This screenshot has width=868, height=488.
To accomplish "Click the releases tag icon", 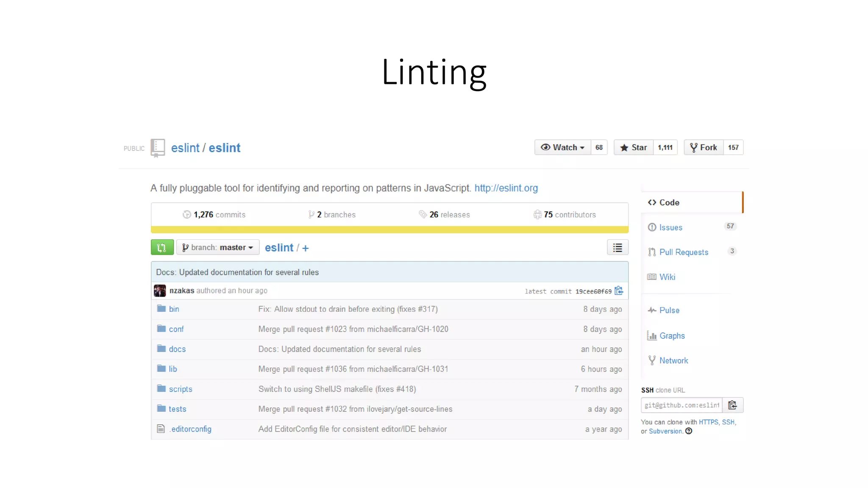I will pyautogui.click(x=423, y=214).
